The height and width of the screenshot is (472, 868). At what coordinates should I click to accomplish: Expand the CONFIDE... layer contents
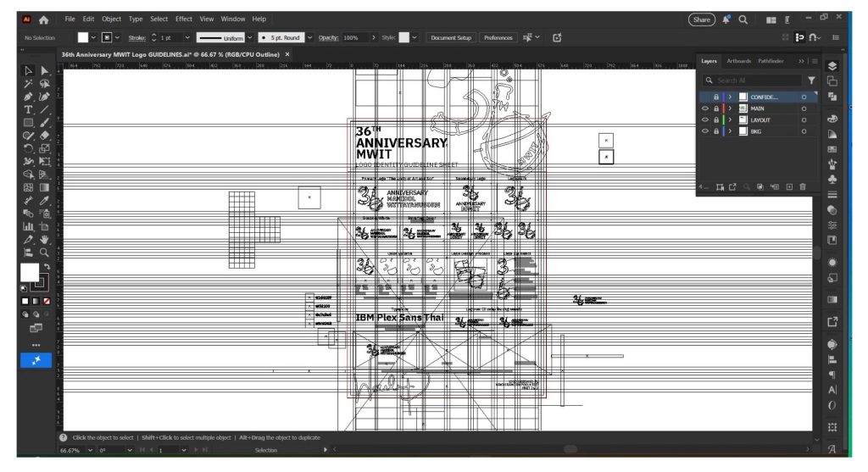point(730,97)
